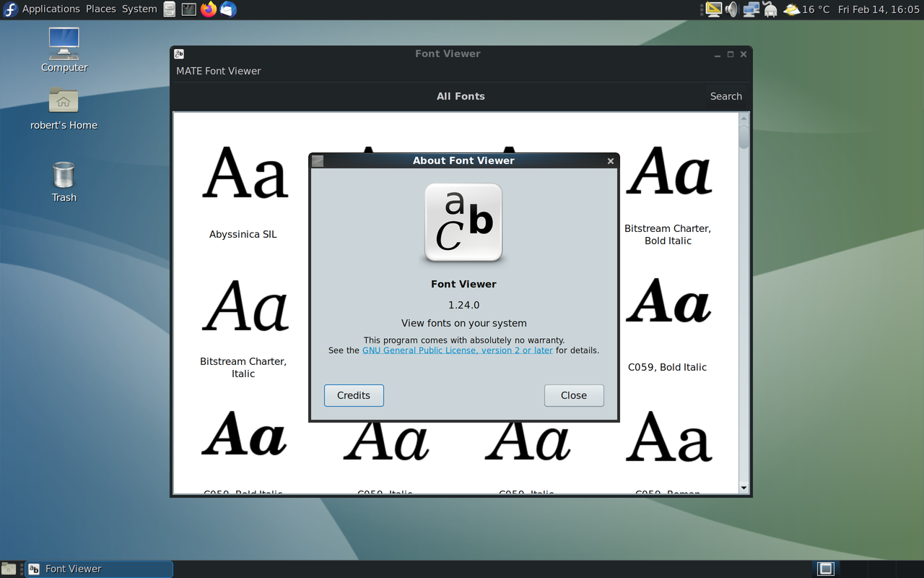Close the About Font Viewer dialog with X
Screen dimensions: 924x578
[x=611, y=160]
